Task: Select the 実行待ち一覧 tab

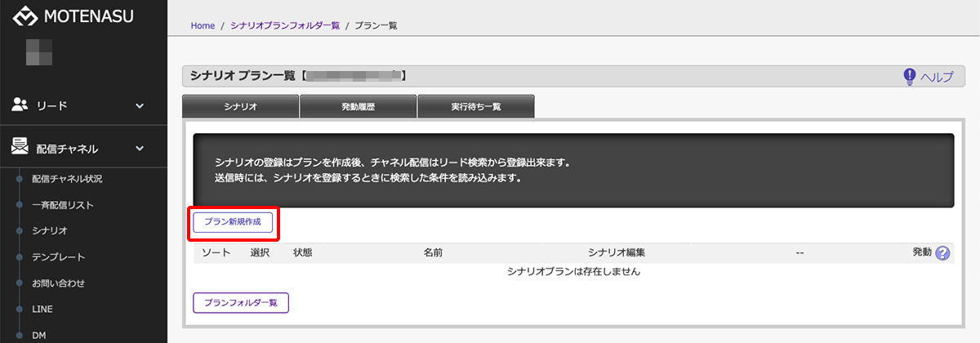Action: coord(475,107)
